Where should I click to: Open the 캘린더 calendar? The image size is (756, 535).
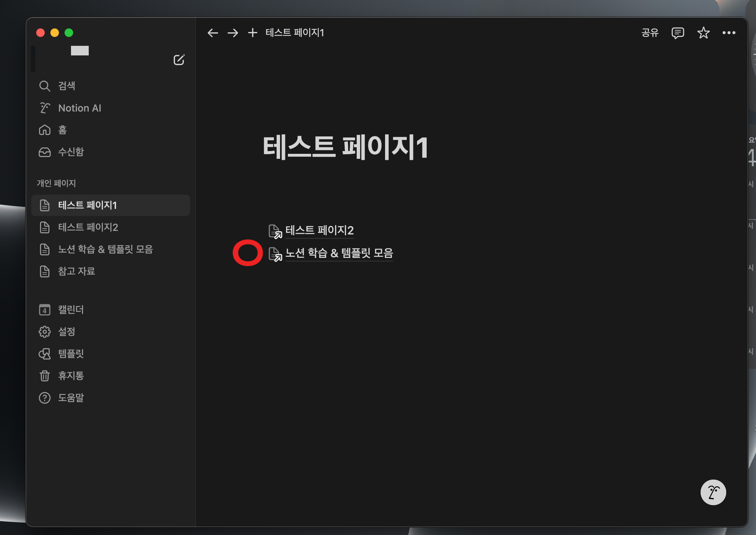tap(71, 309)
